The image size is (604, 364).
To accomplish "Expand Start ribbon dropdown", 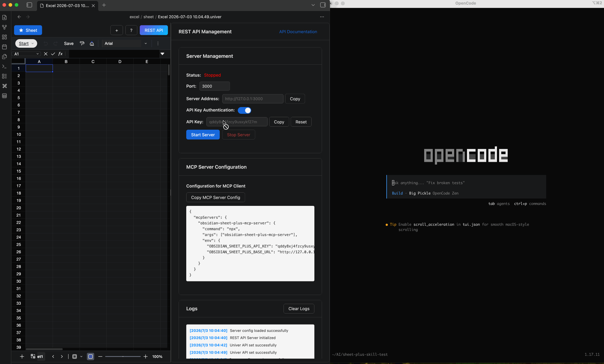I will coord(26,43).
